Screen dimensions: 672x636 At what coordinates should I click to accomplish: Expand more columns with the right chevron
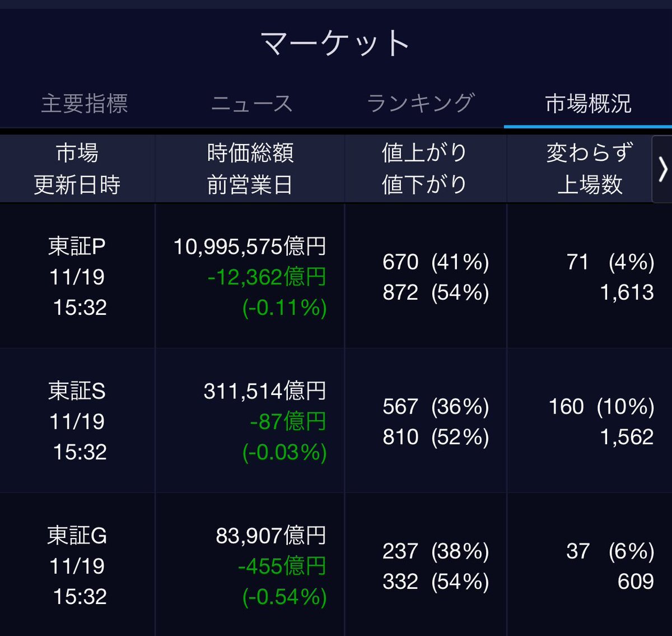coord(662,169)
